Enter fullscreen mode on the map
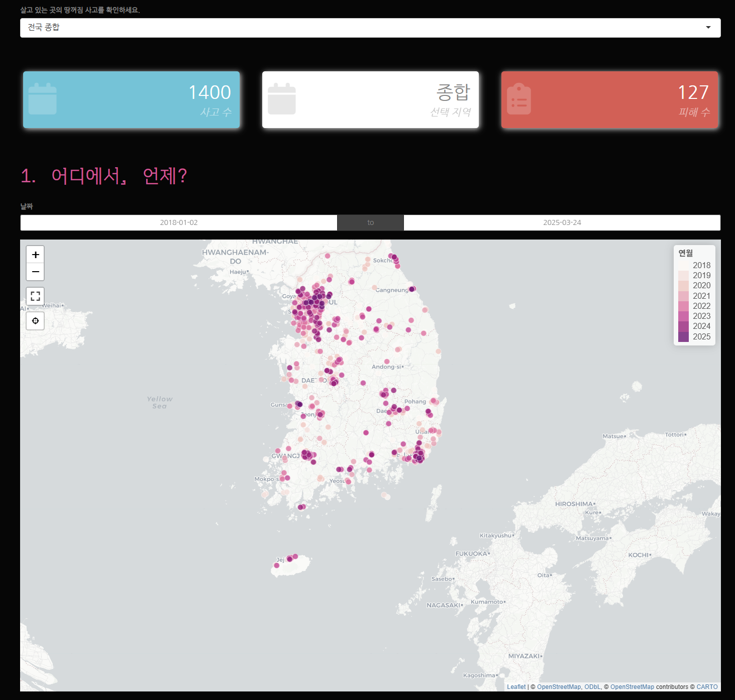This screenshot has width=735, height=700. click(x=35, y=296)
